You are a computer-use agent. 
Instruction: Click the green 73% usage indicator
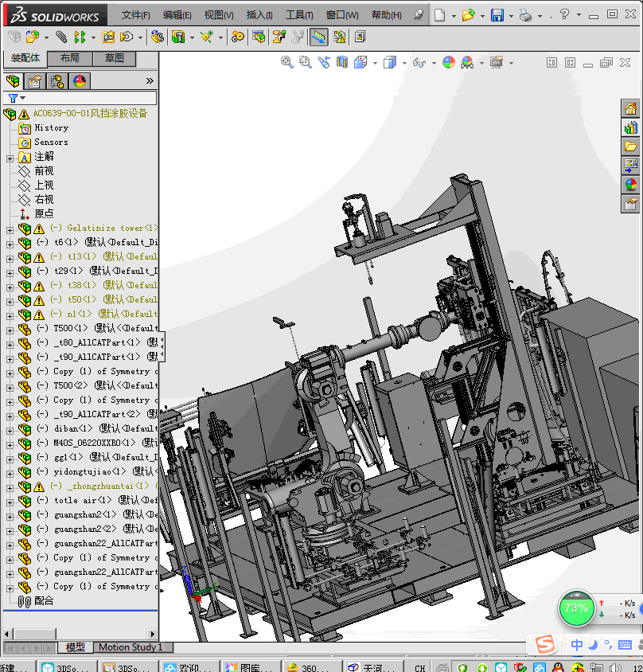coord(575,608)
